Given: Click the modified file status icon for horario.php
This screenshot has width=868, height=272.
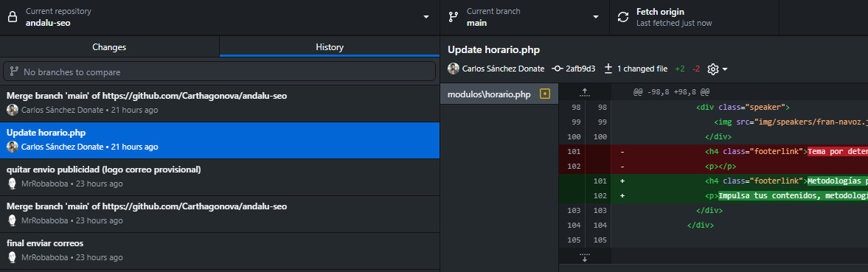Looking at the screenshot, I should [x=545, y=94].
